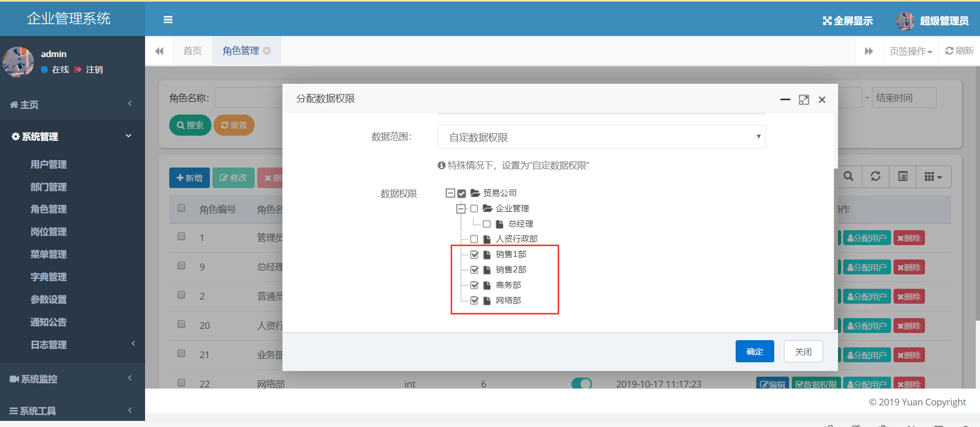This screenshot has height=427, width=980.
Task: Tick the checkbox for role row 22
Action: 181,383
